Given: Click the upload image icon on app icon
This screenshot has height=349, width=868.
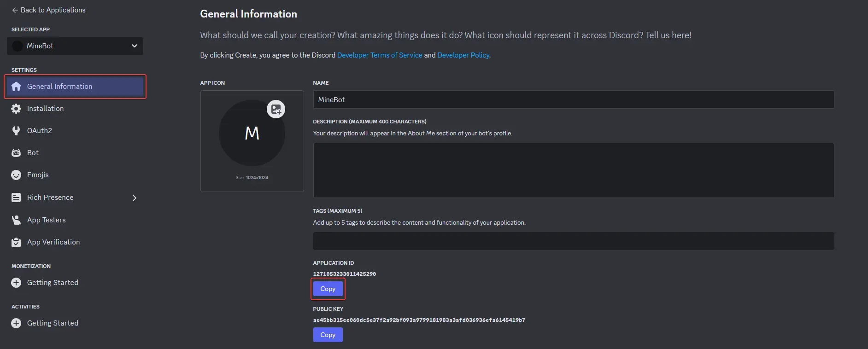Looking at the screenshot, I should point(276,109).
